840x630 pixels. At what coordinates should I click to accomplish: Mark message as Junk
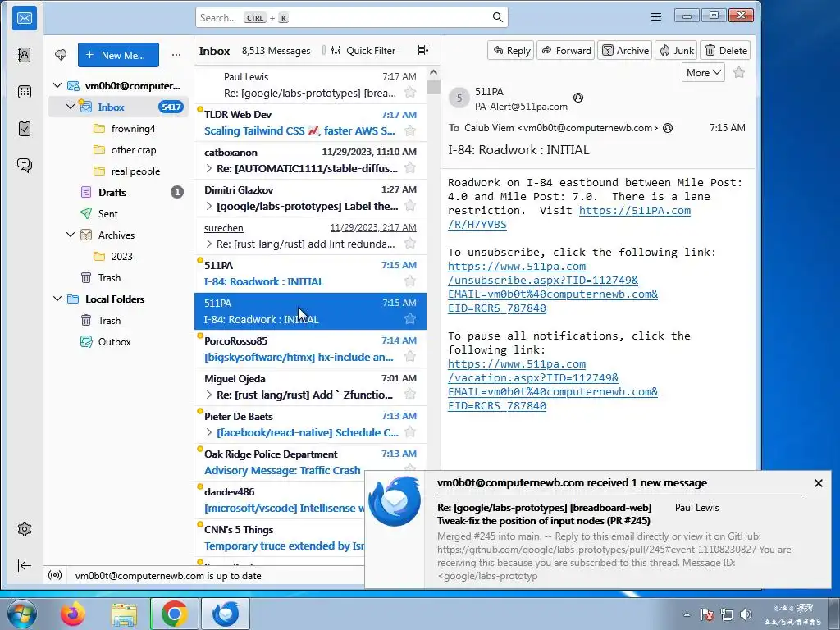tap(676, 50)
